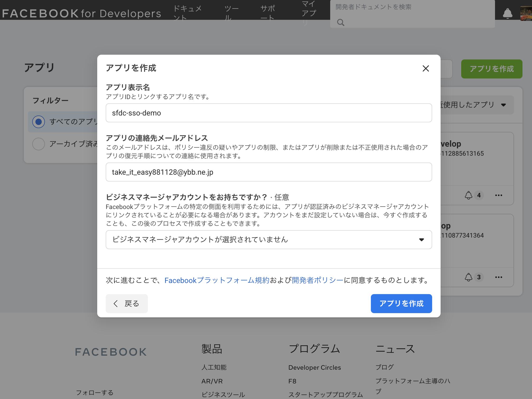
Task: Open the notifications bell in the header
Action: pyautogui.click(x=507, y=13)
